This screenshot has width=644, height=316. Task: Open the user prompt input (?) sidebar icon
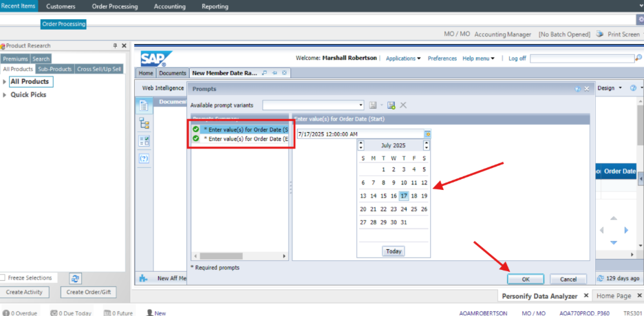[x=144, y=158]
